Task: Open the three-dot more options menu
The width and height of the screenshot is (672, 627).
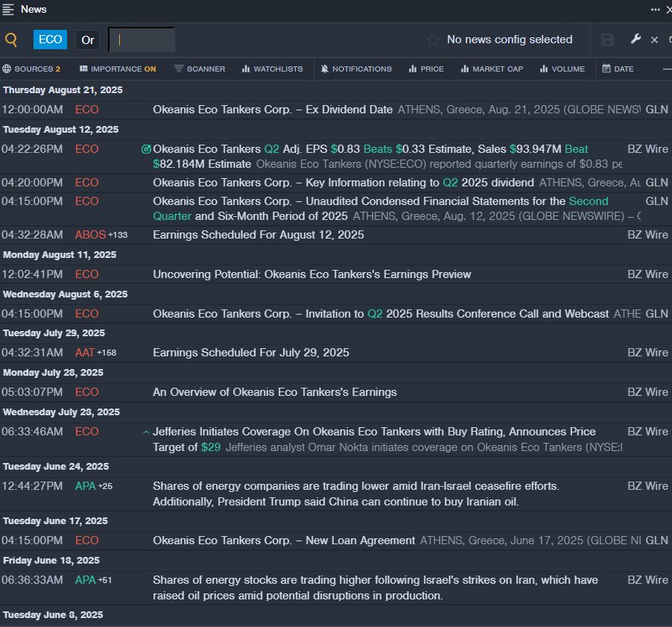Action: pyautogui.click(x=655, y=10)
